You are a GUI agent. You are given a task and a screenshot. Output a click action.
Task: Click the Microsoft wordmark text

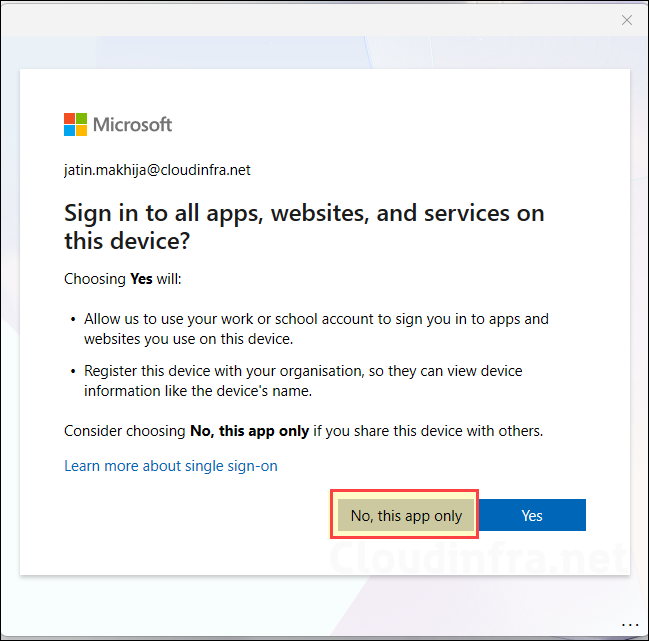coord(133,125)
